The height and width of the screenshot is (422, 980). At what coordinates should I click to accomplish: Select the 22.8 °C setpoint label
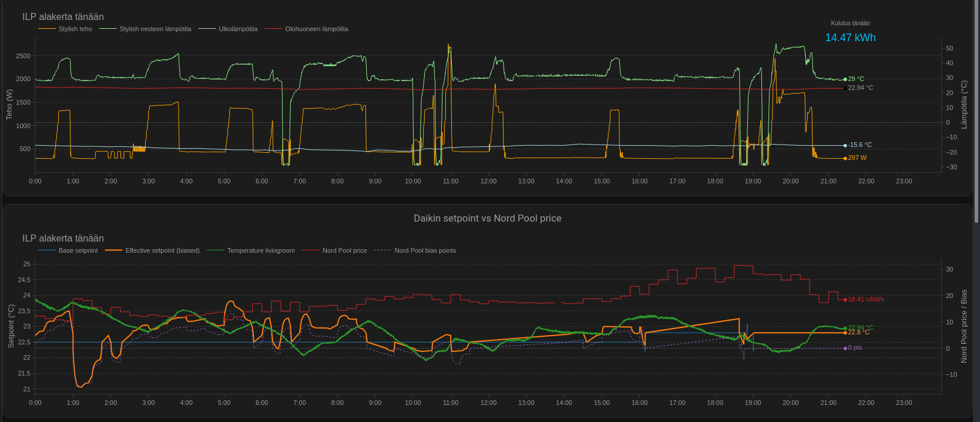pyautogui.click(x=858, y=333)
